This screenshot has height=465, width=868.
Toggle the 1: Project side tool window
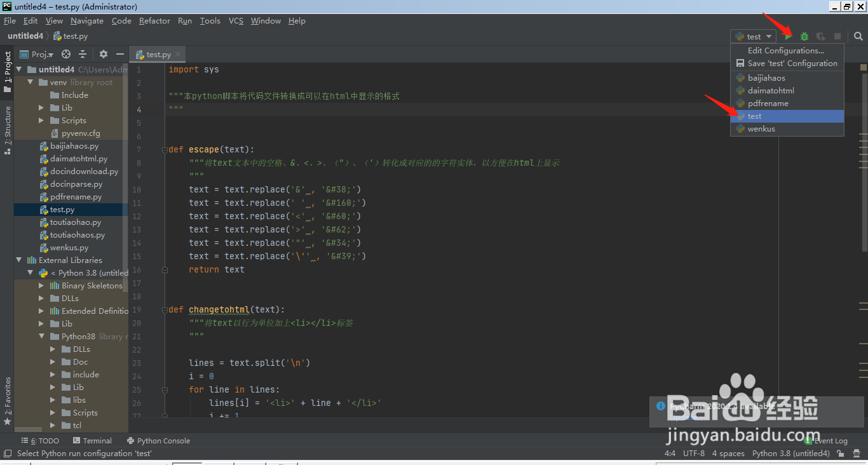click(x=8, y=71)
